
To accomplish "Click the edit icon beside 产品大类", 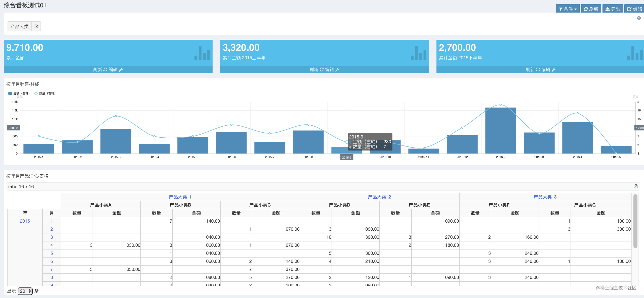I will click(x=36, y=26).
